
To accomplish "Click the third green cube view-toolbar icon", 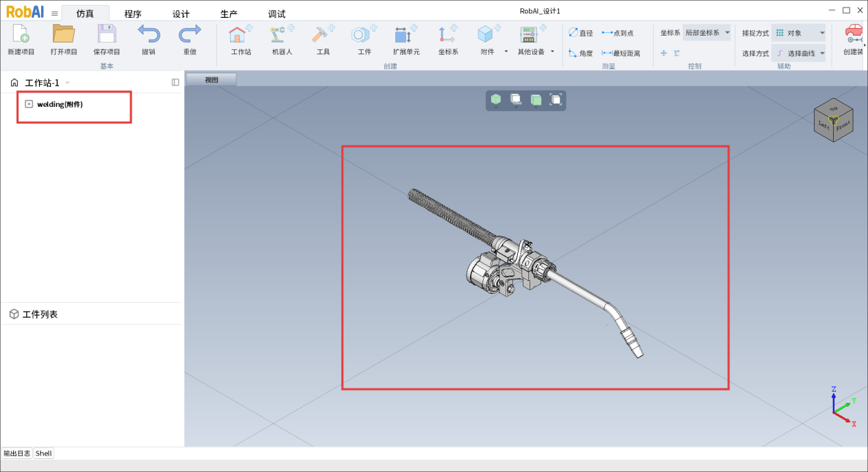I will pyautogui.click(x=536, y=100).
